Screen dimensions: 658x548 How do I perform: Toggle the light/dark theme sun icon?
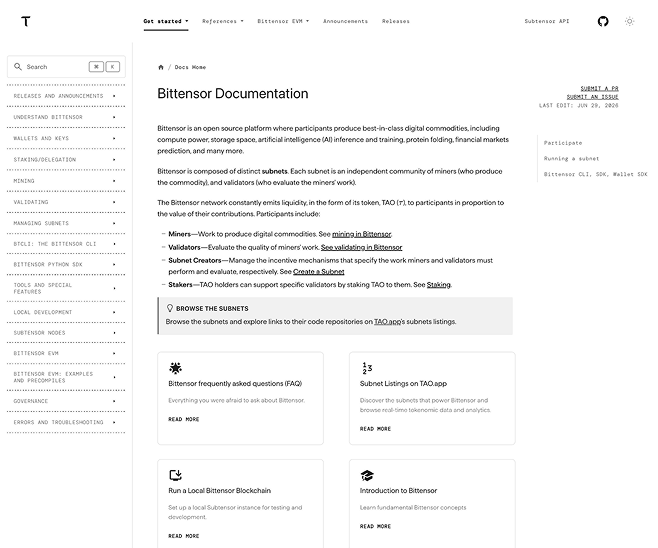[629, 21]
